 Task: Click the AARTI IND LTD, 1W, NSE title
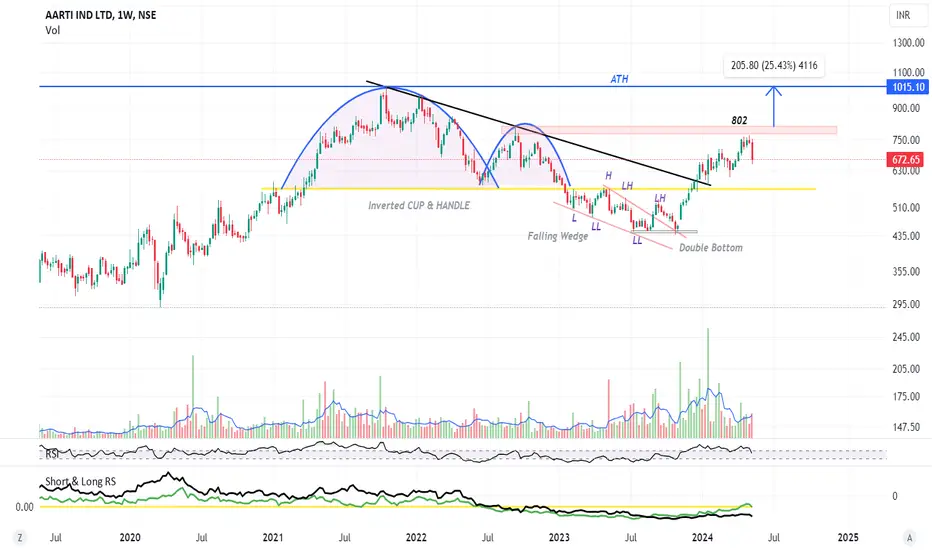click(101, 15)
